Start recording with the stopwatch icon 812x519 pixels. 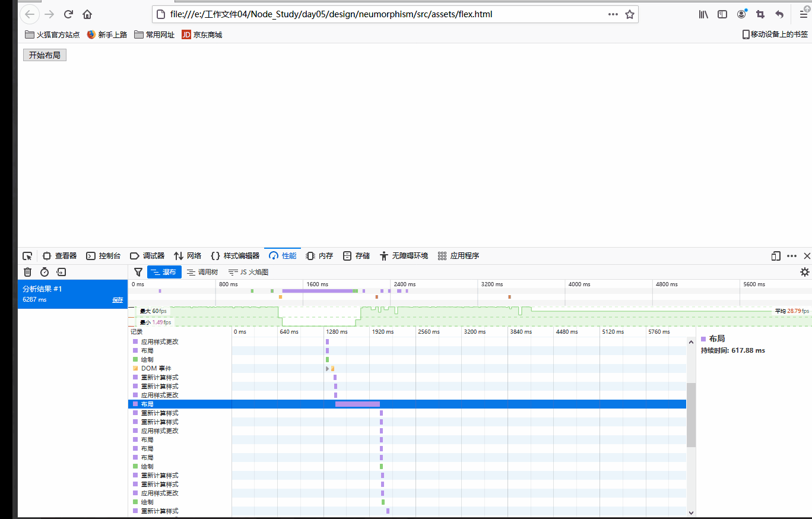point(45,272)
